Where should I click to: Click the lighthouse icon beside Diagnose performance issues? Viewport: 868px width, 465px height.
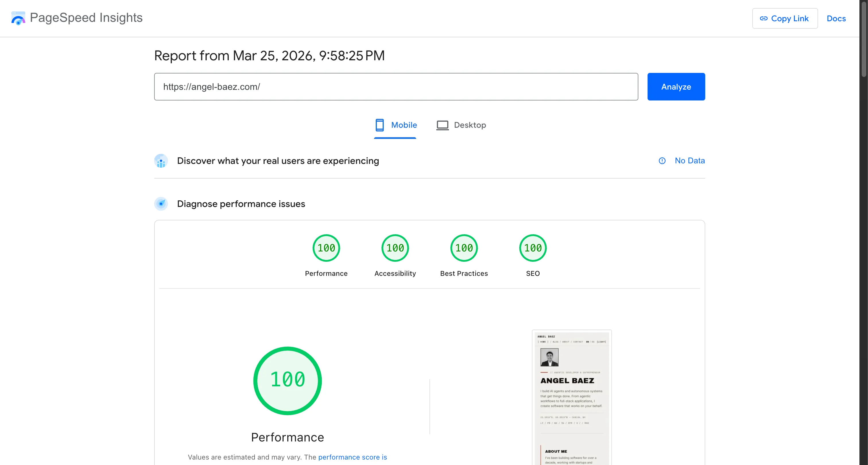[161, 204]
